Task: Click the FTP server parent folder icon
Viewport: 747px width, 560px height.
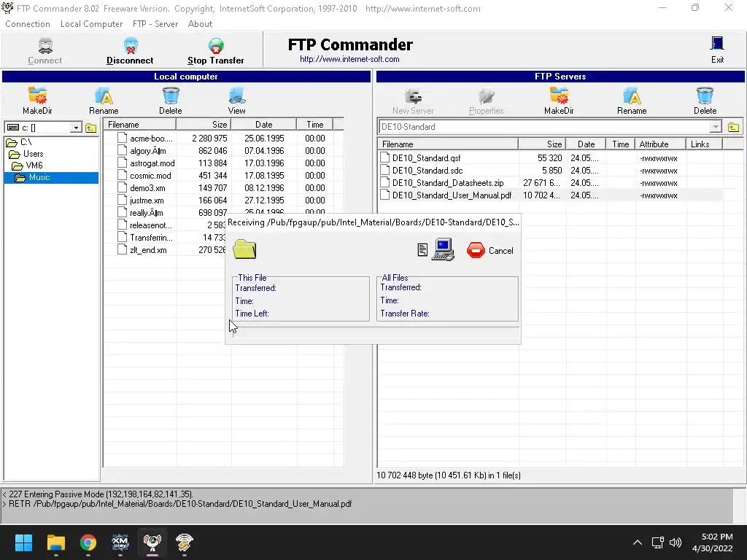Action: (x=733, y=127)
